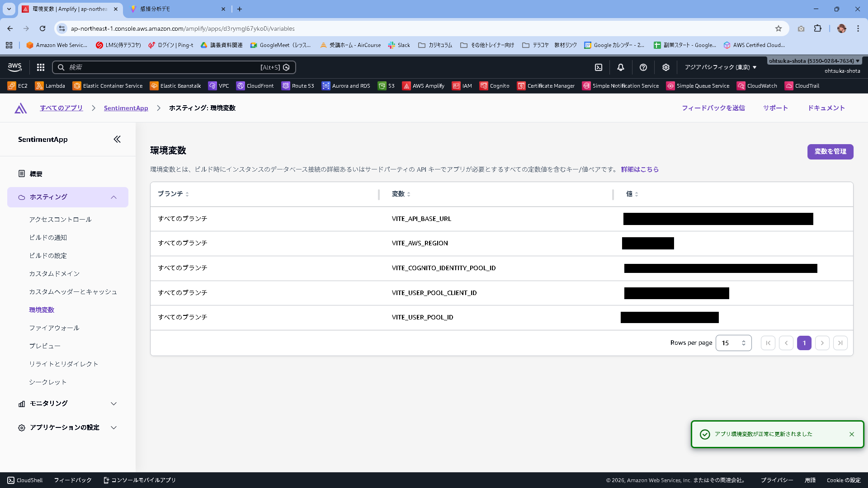
Task: Click the AWS logo home icon
Action: coord(15,67)
